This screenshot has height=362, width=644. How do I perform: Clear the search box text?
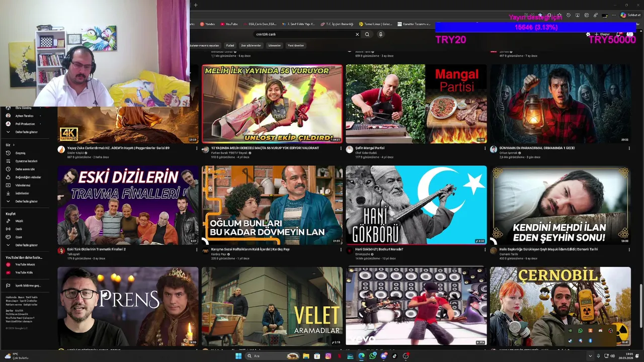coord(357,34)
